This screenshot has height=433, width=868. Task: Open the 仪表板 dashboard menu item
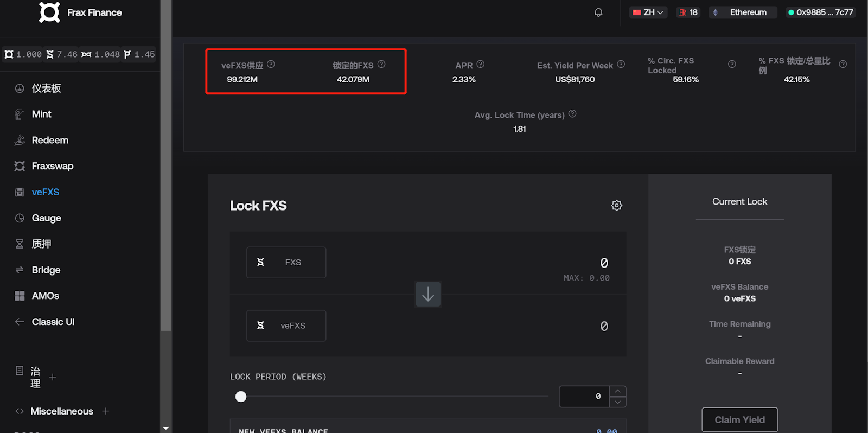point(46,88)
